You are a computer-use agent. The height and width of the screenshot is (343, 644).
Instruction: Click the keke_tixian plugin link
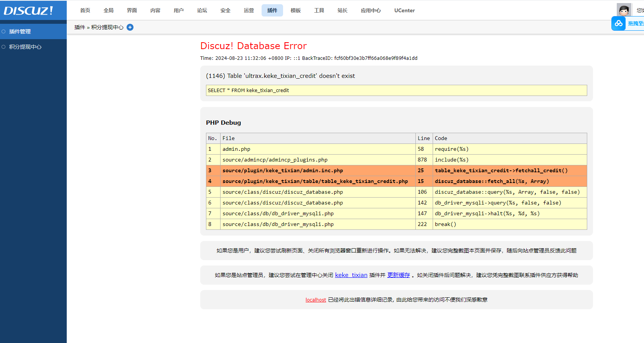click(x=351, y=275)
